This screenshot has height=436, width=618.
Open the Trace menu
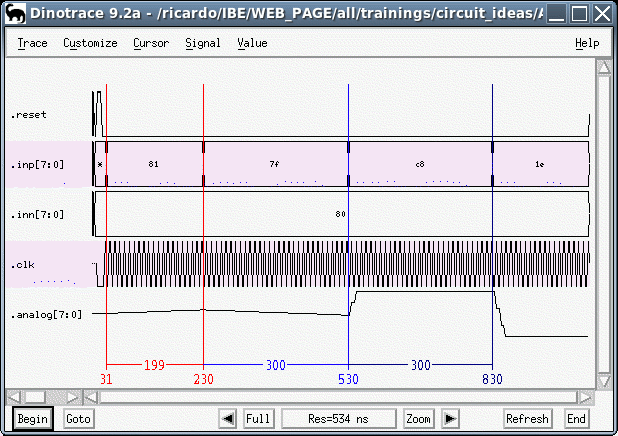tap(32, 43)
